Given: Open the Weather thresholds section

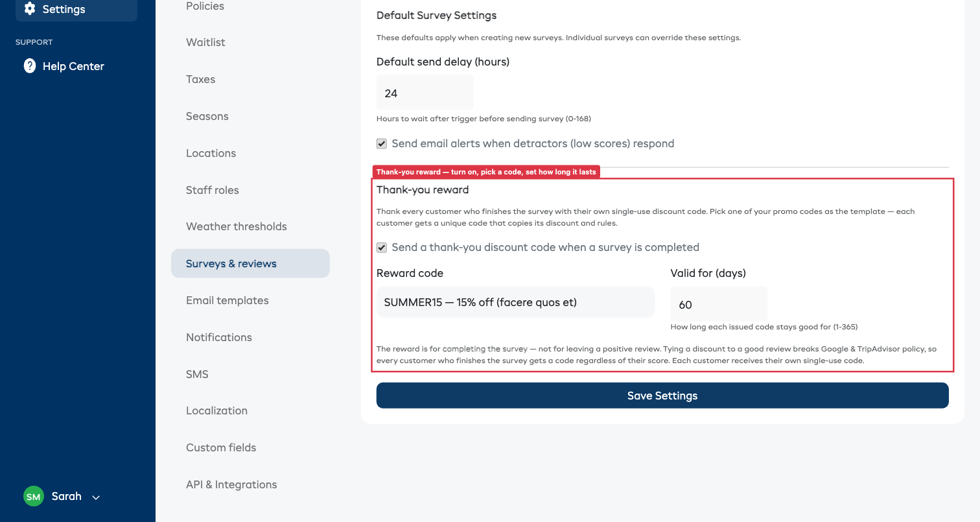Looking at the screenshot, I should pyautogui.click(x=236, y=227).
